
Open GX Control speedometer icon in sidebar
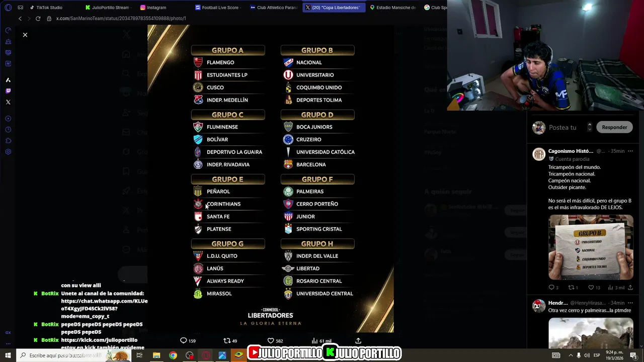8,30
